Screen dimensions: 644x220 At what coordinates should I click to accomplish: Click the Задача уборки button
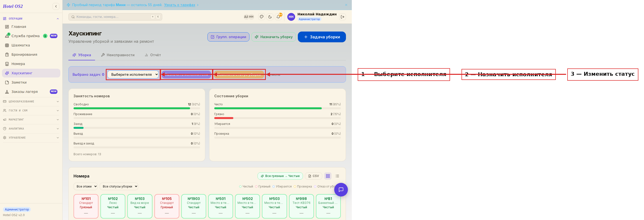(322, 37)
